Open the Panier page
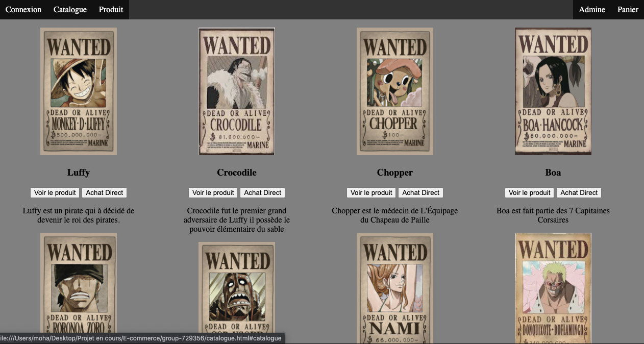644x344 pixels. (x=628, y=9)
